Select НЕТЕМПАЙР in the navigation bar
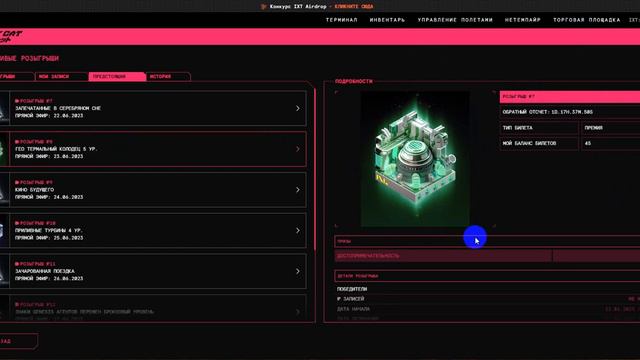 (522, 20)
